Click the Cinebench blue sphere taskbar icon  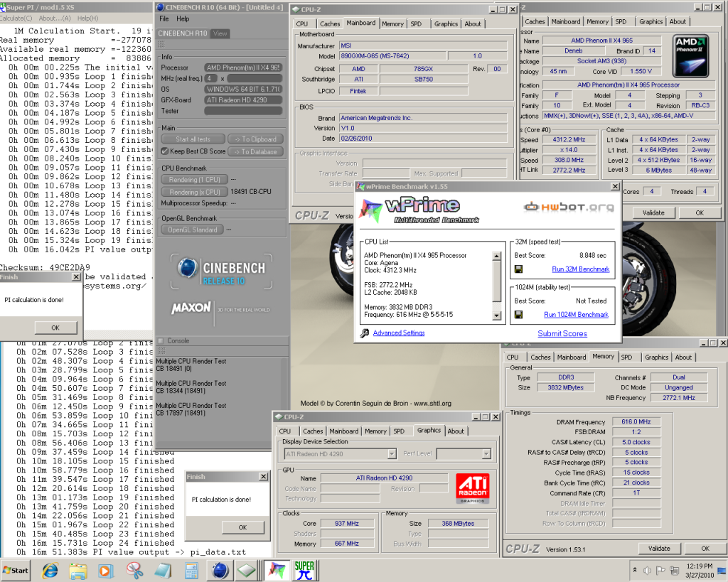tap(219, 570)
